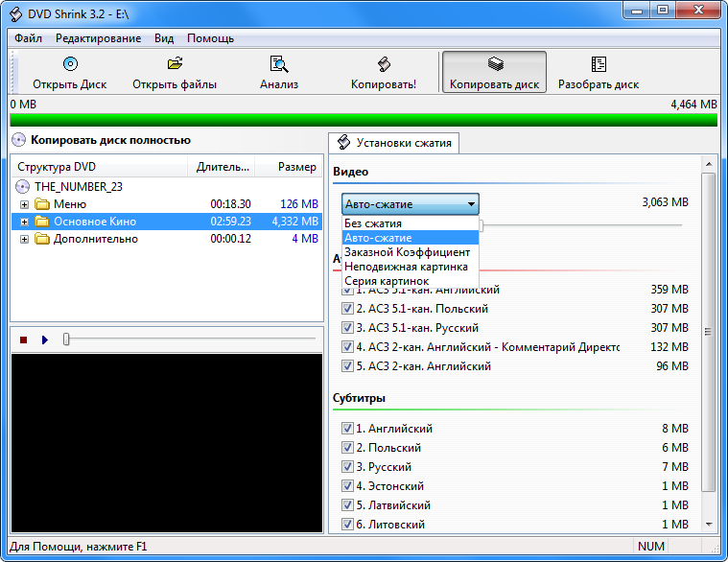
Task: Uncheck subtitle 2. Польский
Action: coord(347,447)
